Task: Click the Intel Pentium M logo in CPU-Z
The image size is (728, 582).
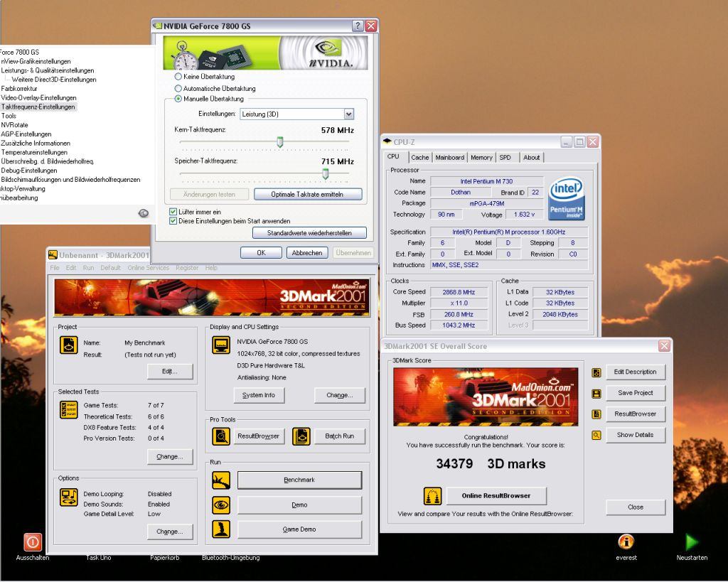Action: (567, 198)
